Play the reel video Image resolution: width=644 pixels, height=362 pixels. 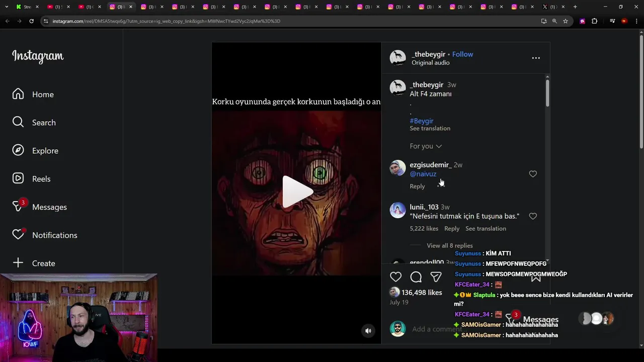pyautogui.click(x=297, y=192)
